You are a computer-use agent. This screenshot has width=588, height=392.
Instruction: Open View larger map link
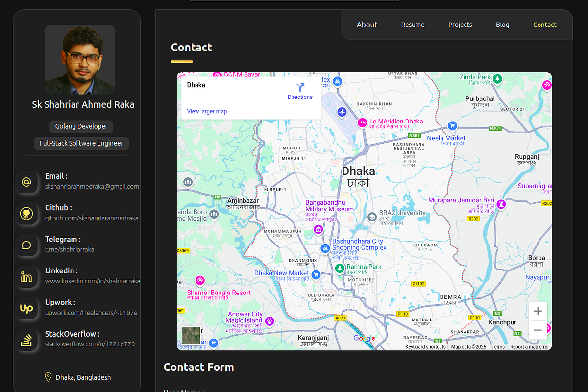207,111
